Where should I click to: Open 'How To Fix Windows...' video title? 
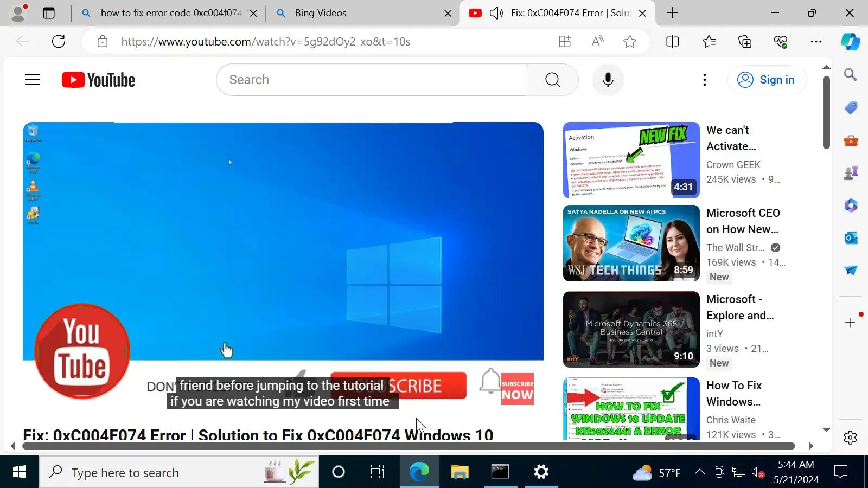733,394
